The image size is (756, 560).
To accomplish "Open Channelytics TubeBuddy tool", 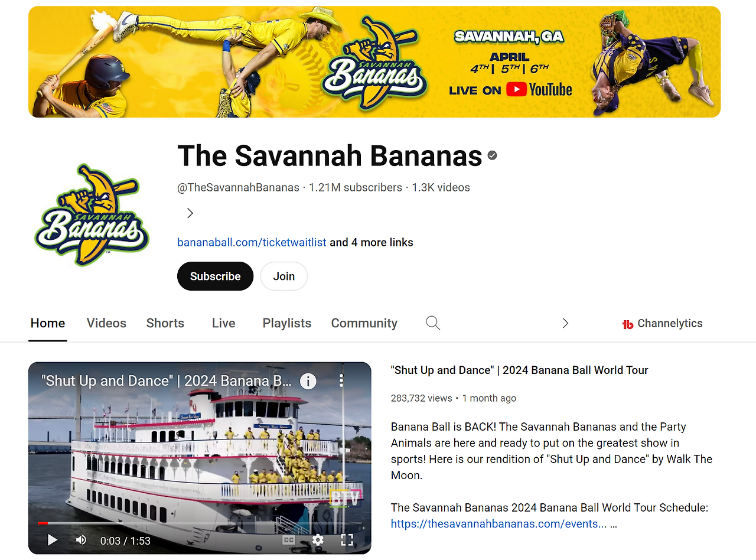I will click(x=662, y=324).
